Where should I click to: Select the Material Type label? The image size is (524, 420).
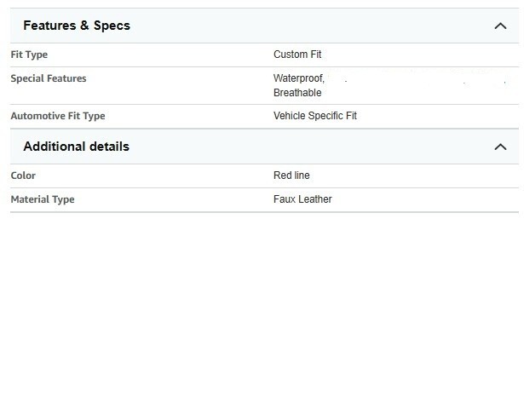[43, 199]
